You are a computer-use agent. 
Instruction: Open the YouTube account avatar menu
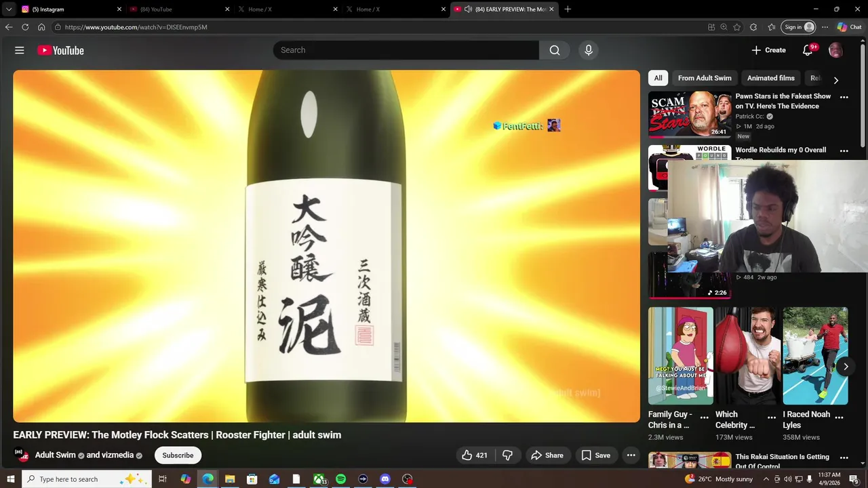(835, 50)
